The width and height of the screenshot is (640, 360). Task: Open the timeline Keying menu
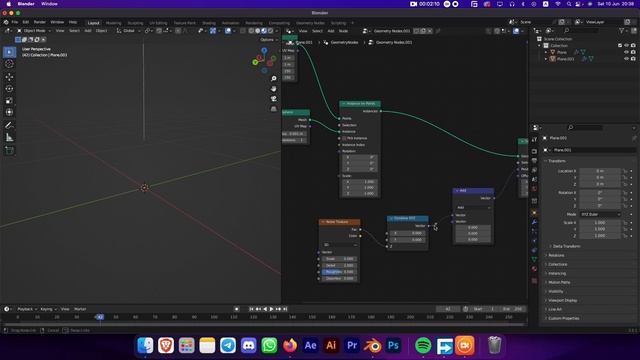[48, 309]
